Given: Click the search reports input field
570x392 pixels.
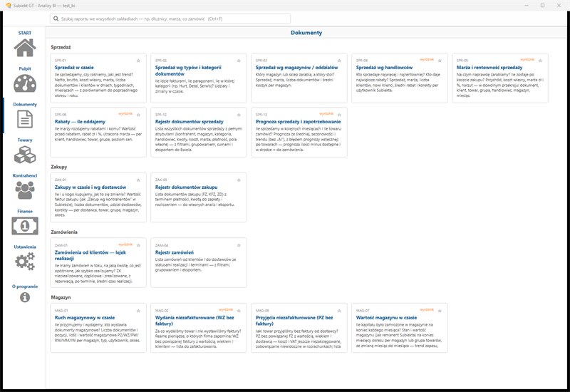Looking at the screenshot, I should [170, 19].
